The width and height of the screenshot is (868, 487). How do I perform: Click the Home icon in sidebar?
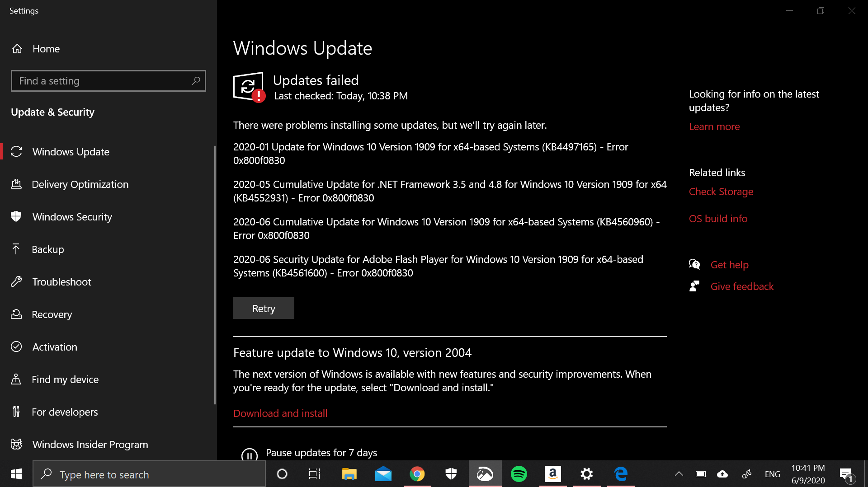(x=17, y=49)
